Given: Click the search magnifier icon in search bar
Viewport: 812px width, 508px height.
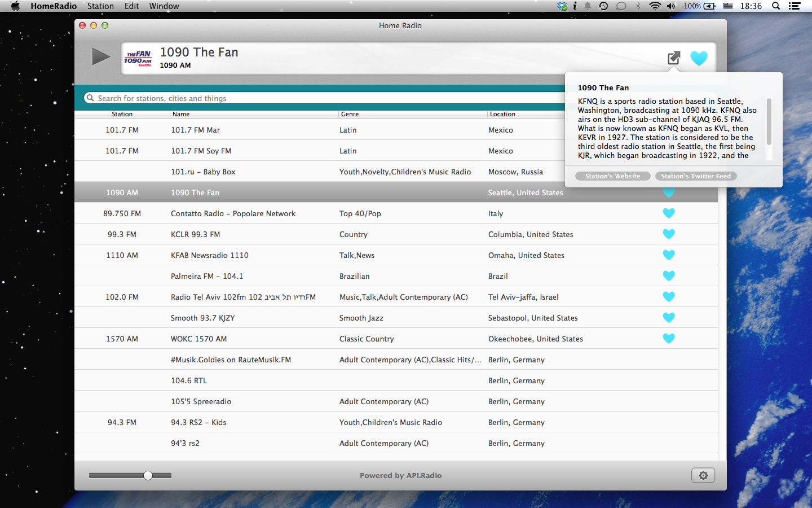Looking at the screenshot, I should [x=90, y=98].
